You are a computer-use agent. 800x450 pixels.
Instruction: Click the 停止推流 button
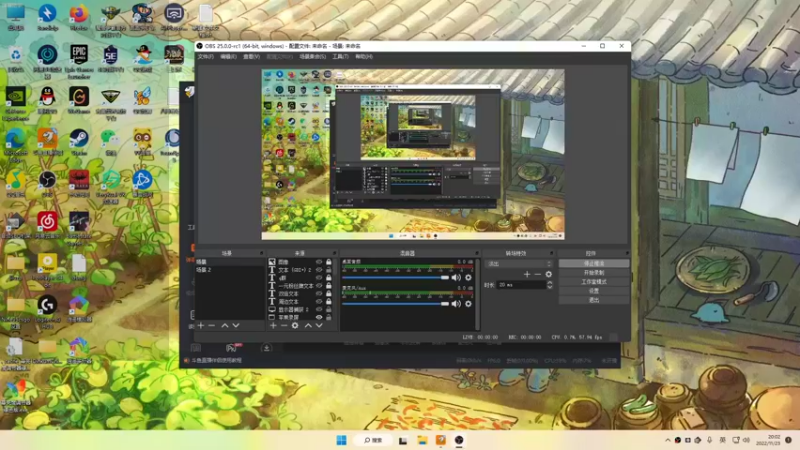[594, 263]
